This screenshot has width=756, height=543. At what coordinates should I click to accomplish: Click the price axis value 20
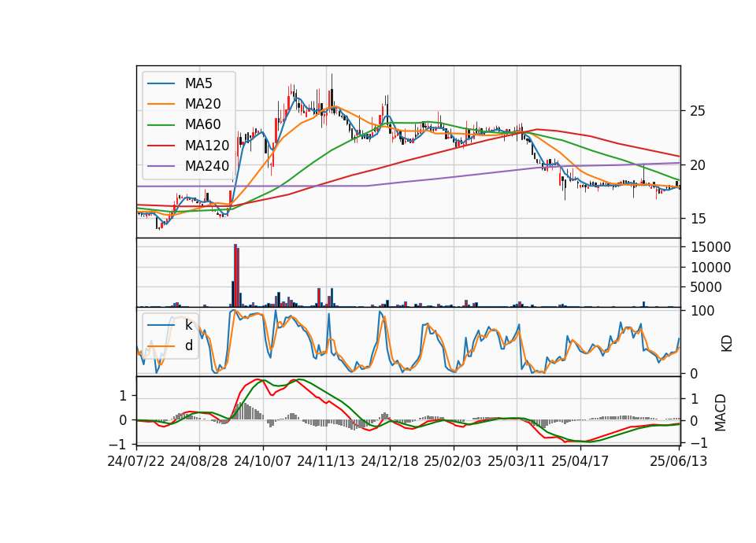(x=697, y=165)
